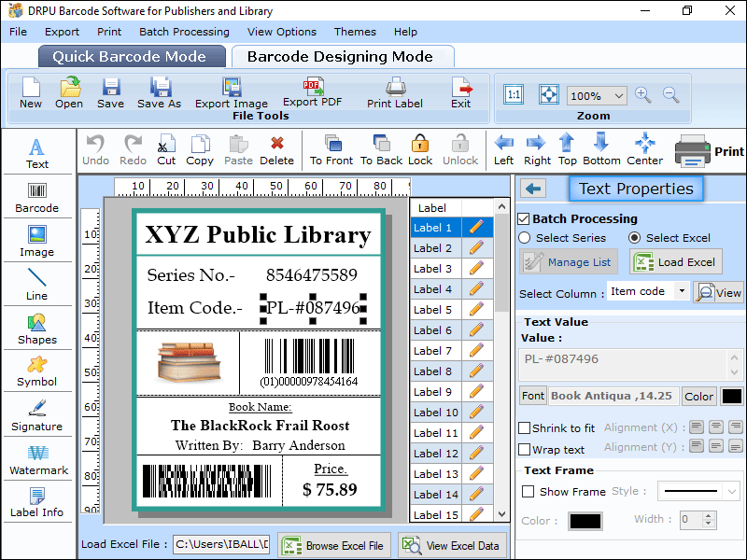
Task: Align object to Left
Action: point(503,150)
